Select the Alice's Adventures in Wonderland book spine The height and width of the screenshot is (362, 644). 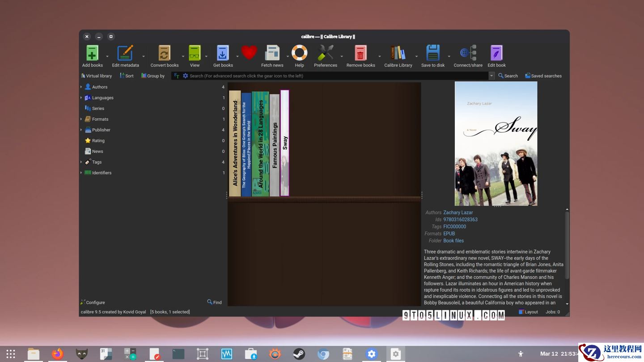235,143
